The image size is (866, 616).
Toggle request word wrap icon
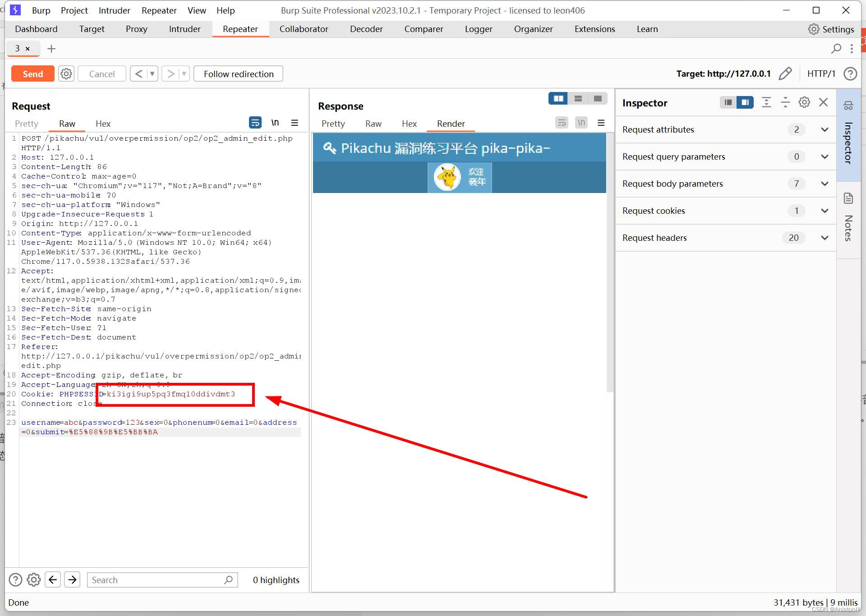pos(255,123)
